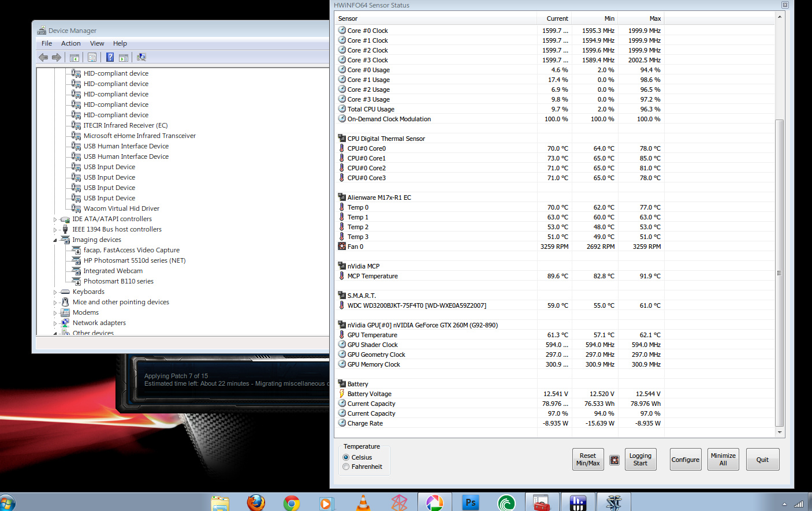Click the blue Help question-mark toolbar icon
Viewport: 812px width, 511px height.
pos(110,57)
